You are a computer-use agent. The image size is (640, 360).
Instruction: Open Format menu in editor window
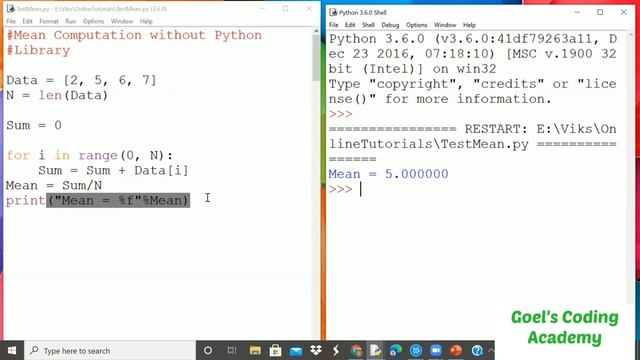point(49,21)
